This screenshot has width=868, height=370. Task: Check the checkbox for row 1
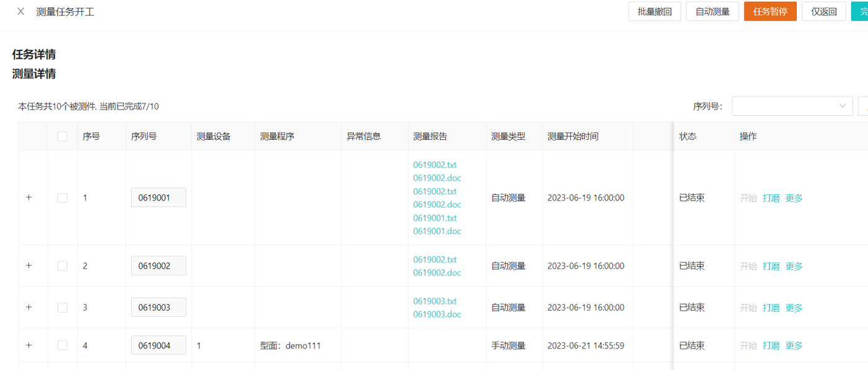pos(62,198)
